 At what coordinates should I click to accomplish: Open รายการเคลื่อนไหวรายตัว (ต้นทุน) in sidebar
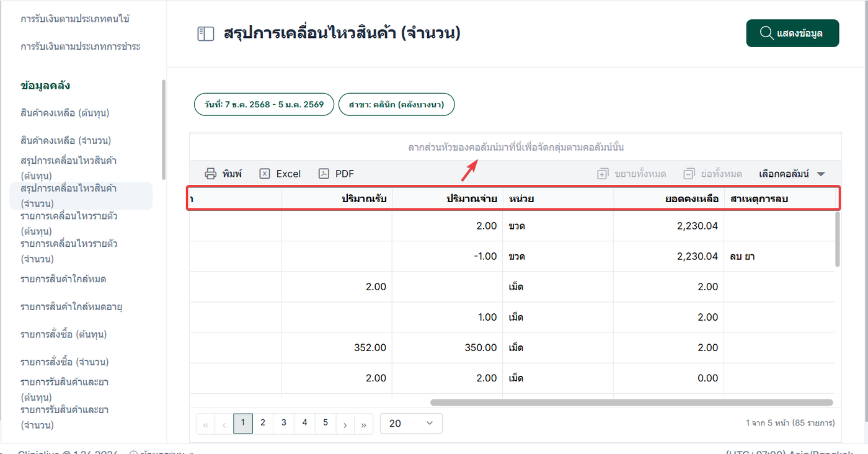pyautogui.click(x=69, y=224)
